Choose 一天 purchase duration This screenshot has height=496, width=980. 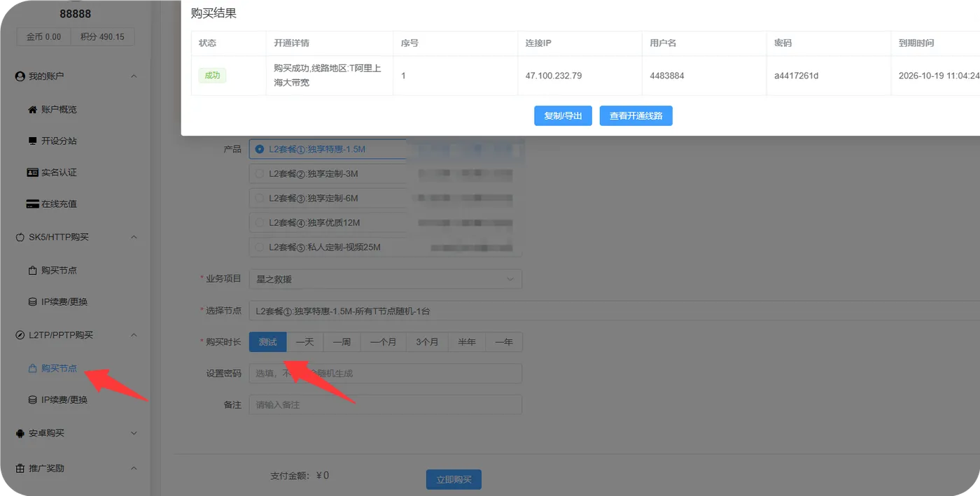click(x=305, y=342)
